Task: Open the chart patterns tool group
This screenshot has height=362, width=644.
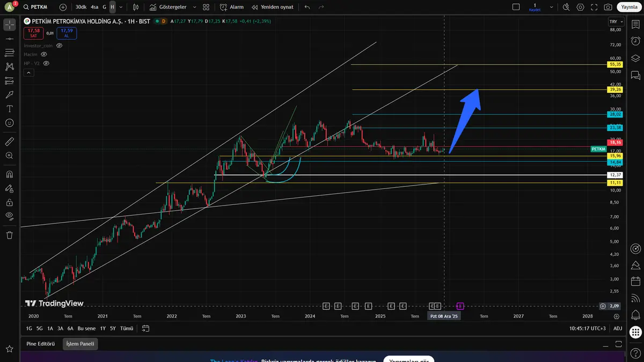Action: (9, 67)
